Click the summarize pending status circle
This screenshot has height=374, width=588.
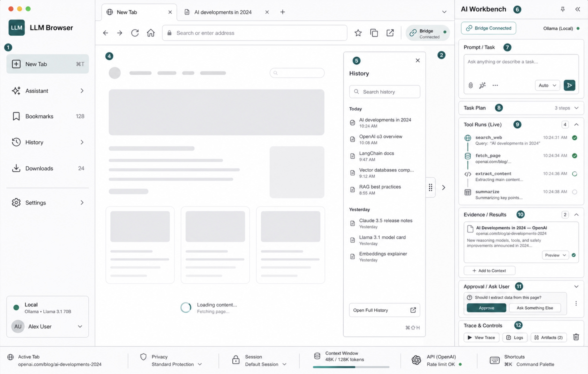point(574,192)
